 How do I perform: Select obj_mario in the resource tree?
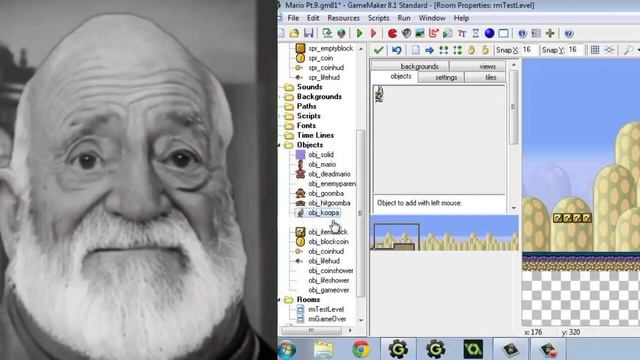(322, 164)
